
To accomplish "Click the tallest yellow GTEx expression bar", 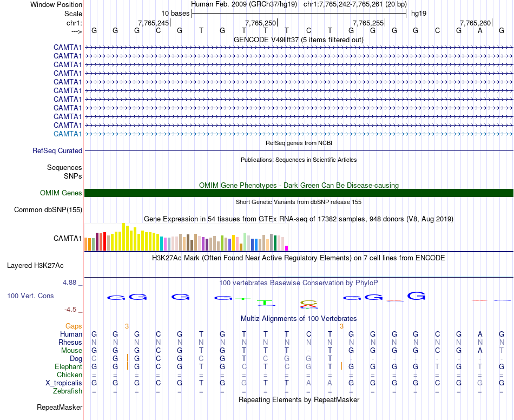I will pos(123,237).
